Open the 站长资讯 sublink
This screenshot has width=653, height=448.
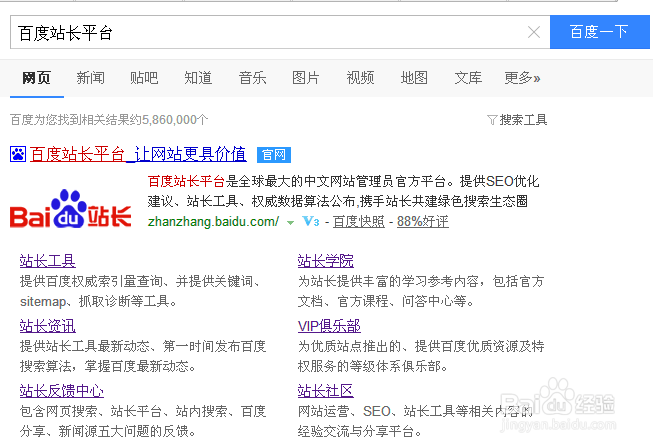47,326
